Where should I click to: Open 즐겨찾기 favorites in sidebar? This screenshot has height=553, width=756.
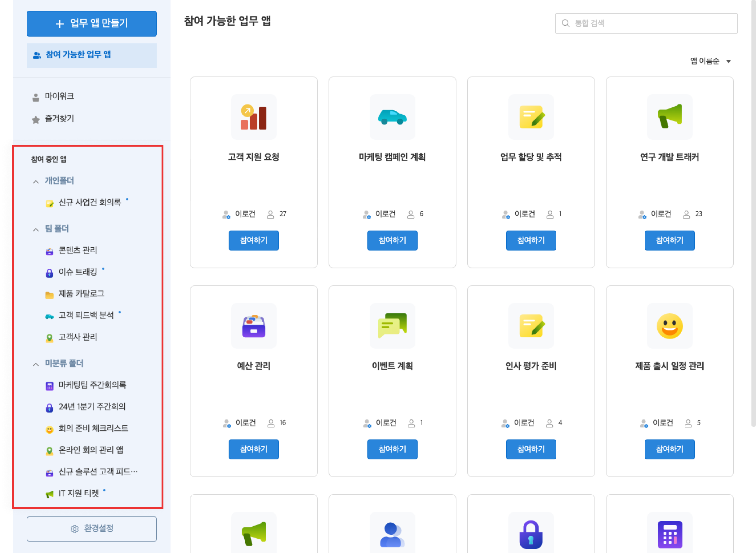(59, 118)
